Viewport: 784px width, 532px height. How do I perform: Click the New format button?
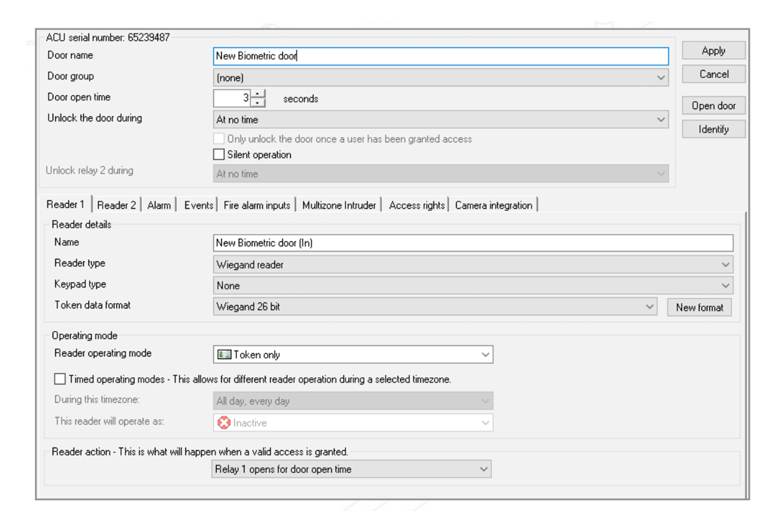click(699, 307)
